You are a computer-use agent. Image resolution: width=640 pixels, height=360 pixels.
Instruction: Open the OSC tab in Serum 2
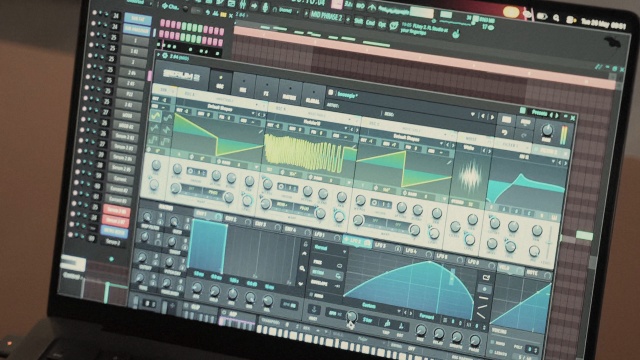220,82
